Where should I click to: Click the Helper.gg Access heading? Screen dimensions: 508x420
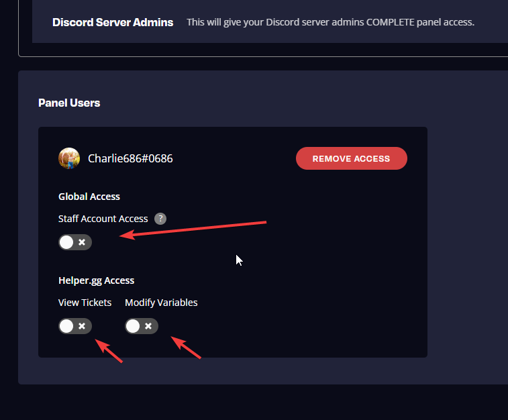click(x=96, y=280)
